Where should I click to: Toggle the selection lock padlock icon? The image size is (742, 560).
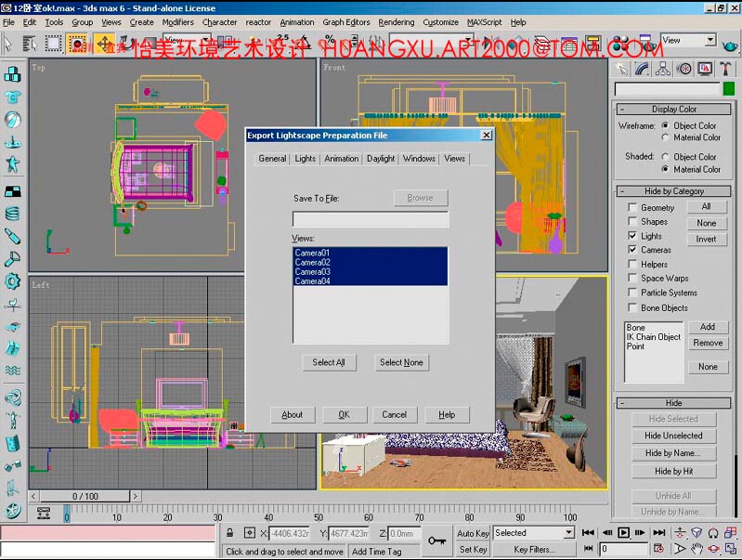pyautogui.click(x=229, y=532)
